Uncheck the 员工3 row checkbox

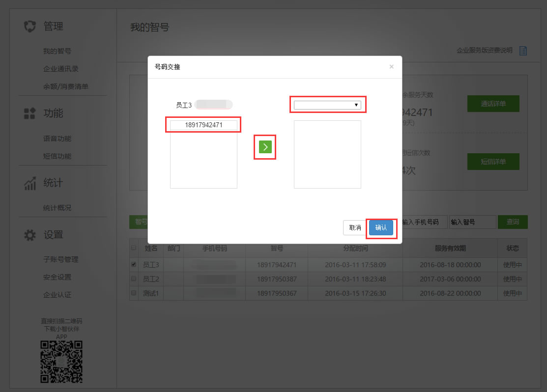point(134,264)
